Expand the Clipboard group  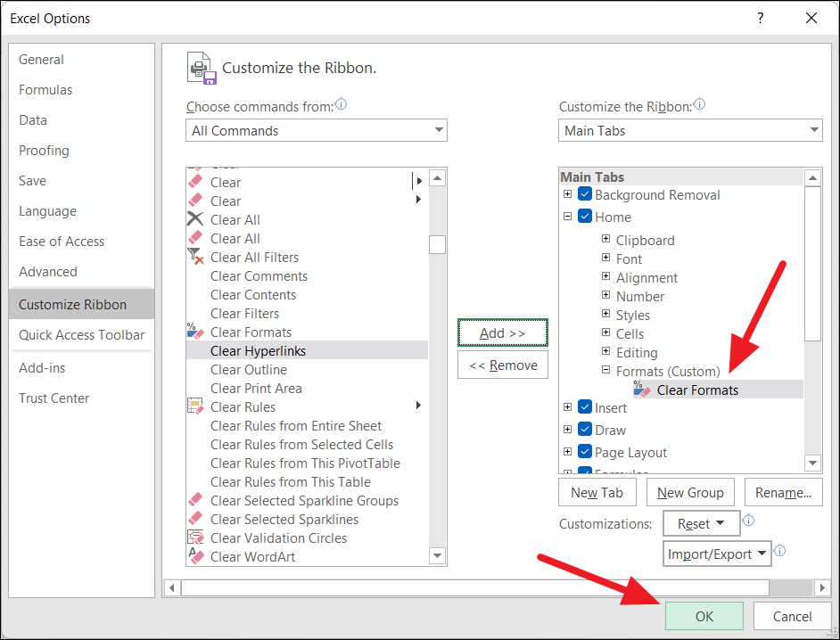(x=605, y=238)
